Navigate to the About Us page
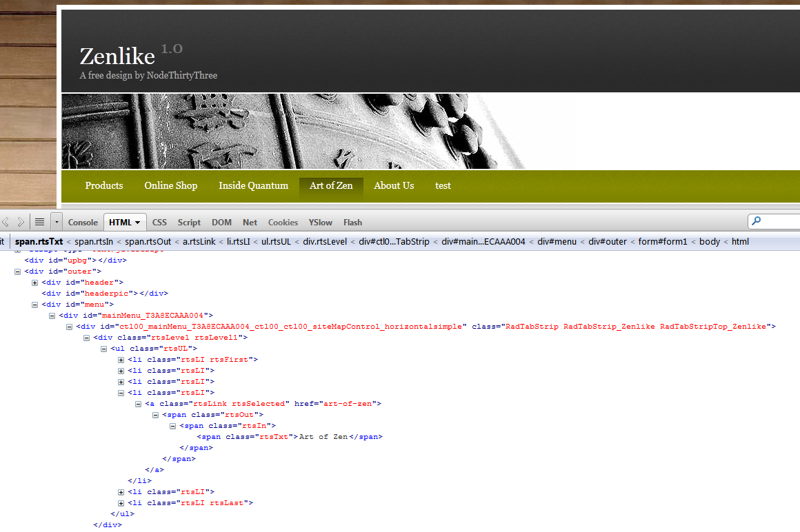Image resolution: width=800 pixels, height=532 pixels. tap(394, 185)
